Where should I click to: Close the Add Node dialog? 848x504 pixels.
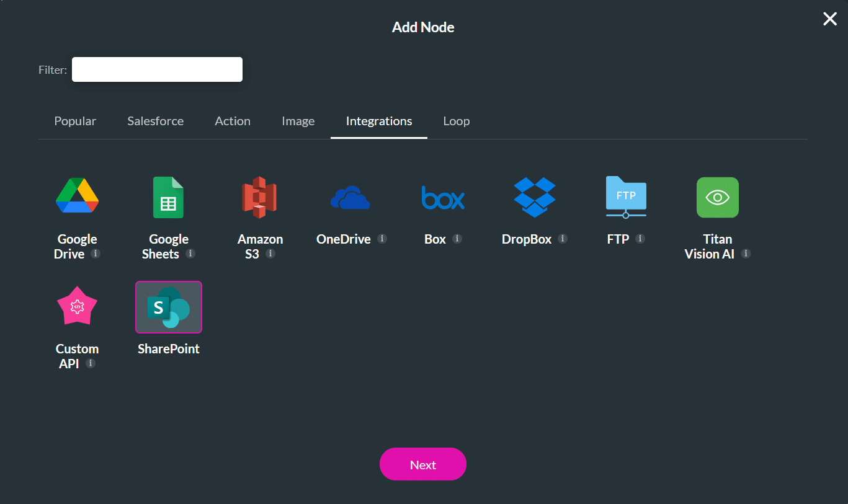[829, 19]
